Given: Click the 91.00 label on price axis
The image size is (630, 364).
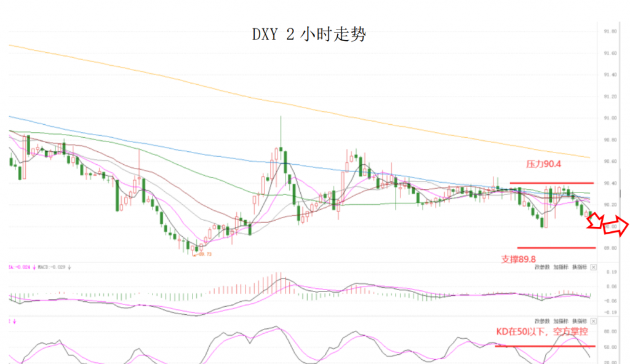Looking at the screenshot, I should [x=610, y=118].
